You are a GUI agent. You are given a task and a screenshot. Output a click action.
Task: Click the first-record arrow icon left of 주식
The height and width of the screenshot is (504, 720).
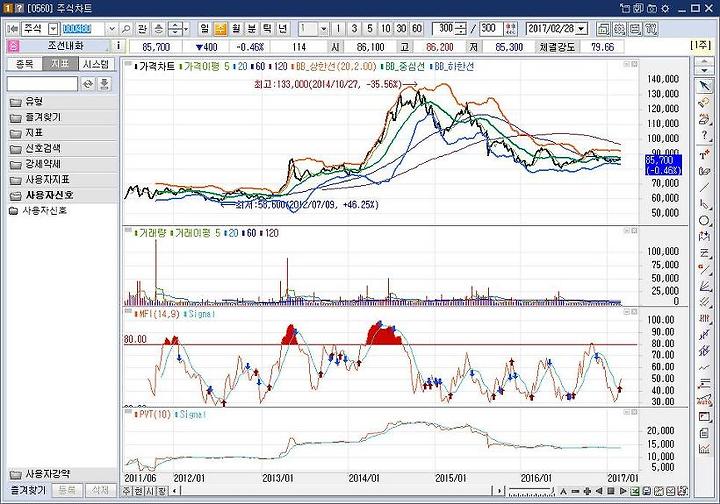(x=13, y=29)
